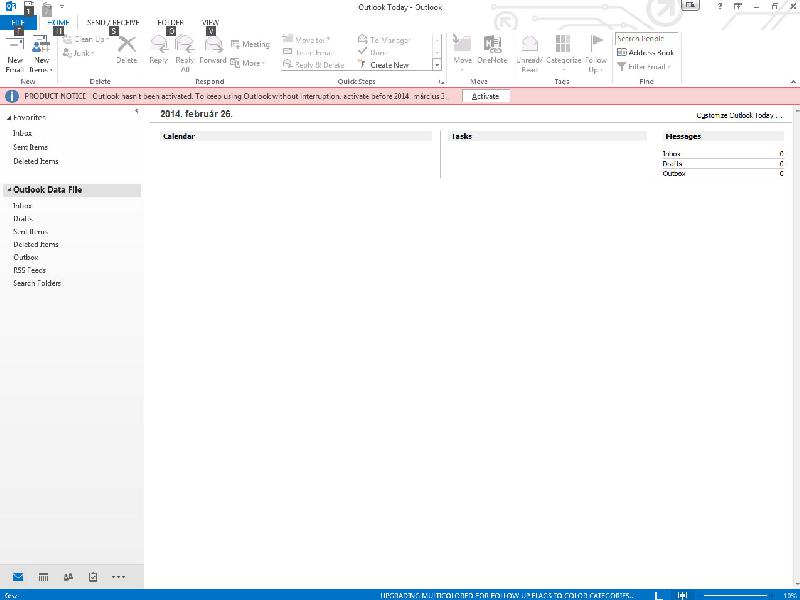The image size is (800, 600).
Task: Select Search Folders item
Action: click(37, 283)
